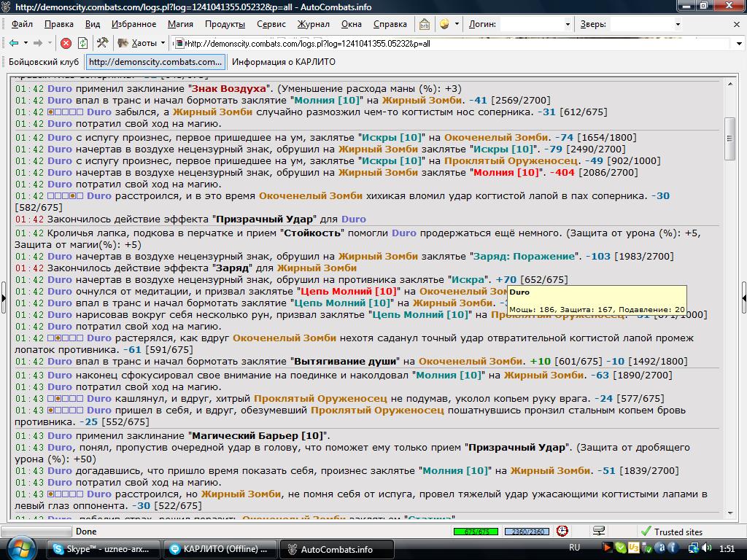Click the U3 tray icon
Screen dimensions: 747x560
pos(634,548)
